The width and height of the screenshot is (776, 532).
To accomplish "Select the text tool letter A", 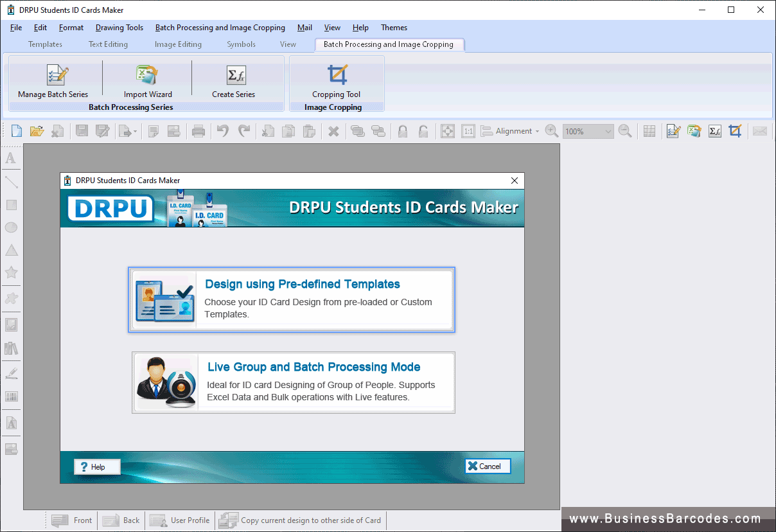I will 11,158.
